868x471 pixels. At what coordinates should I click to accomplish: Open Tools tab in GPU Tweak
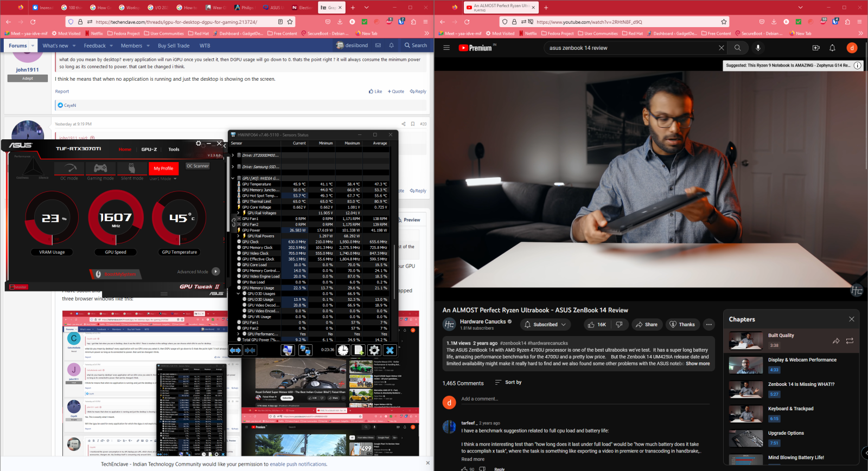pos(174,149)
